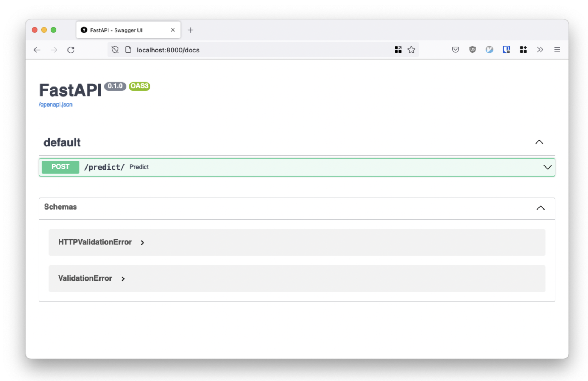The height and width of the screenshot is (381, 588).
Task: Open the extensions grid-plus icon
Action: pyautogui.click(x=523, y=50)
